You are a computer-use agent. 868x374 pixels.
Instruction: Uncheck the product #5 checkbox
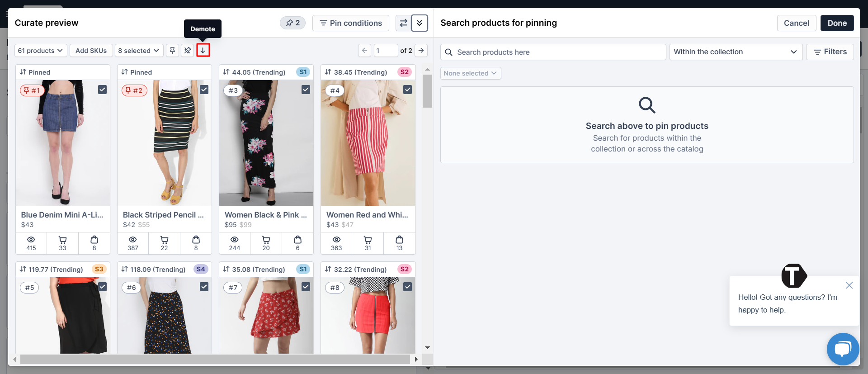(x=103, y=287)
